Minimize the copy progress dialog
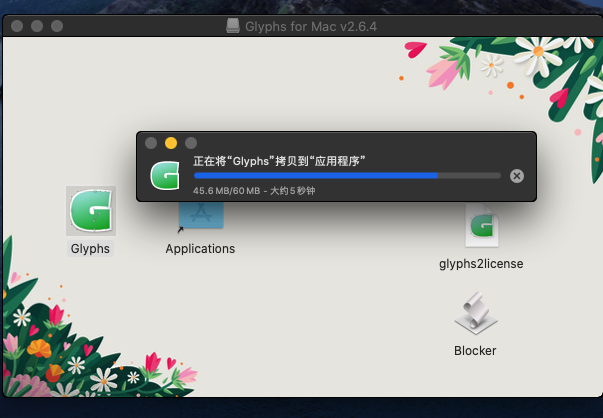The width and height of the screenshot is (603, 418). (x=171, y=143)
